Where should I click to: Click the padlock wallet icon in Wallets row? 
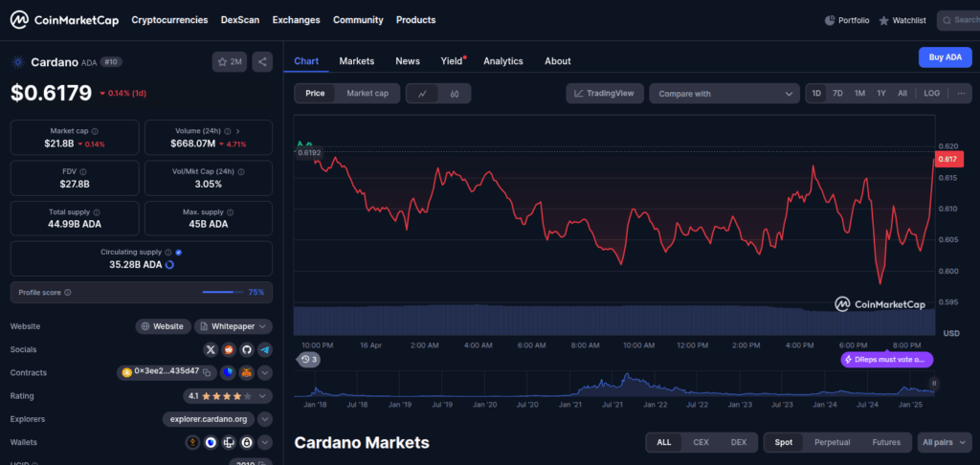(248, 442)
